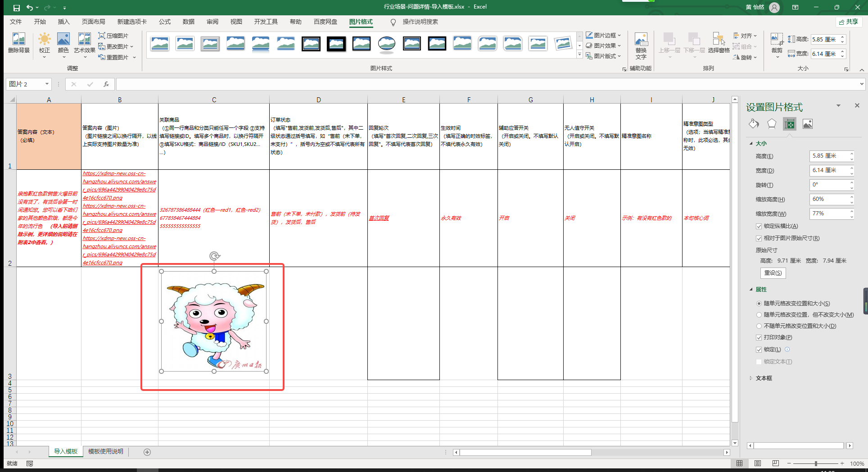The image size is (868, 472).
Task: Open the Selection Pane (选择窗格)
Action: click(719, 43)
